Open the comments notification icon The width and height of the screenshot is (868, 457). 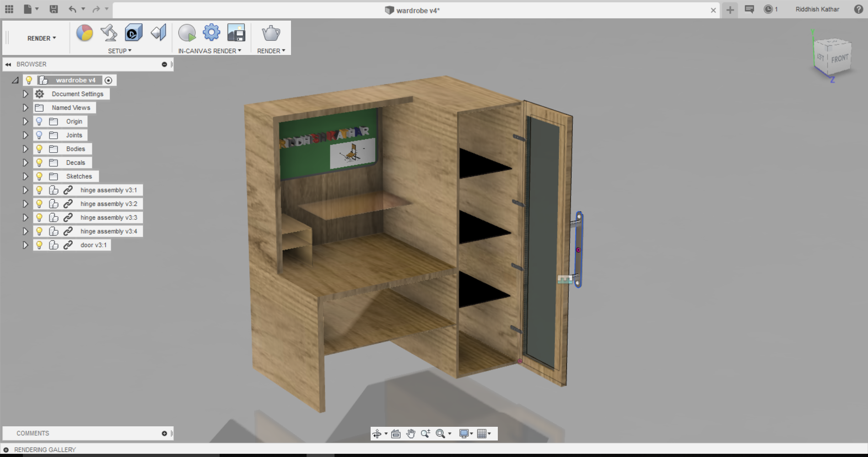pyautogui.click(x=749, y=9)
